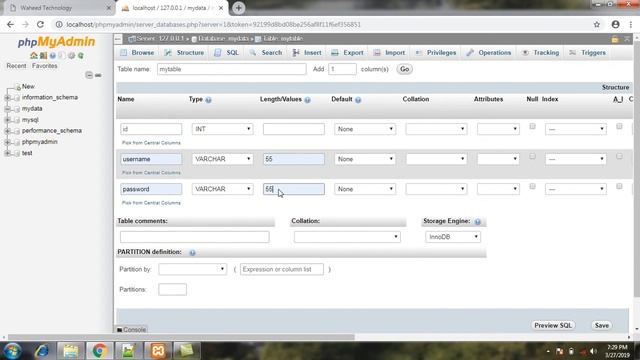
Task: Click help icon beside Storage Engine
Action: click(478, 221)
